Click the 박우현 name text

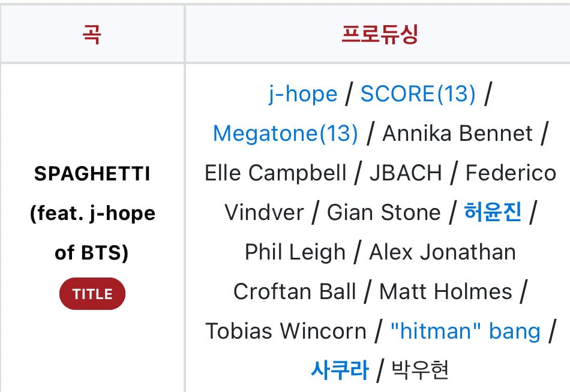(420, 370)
